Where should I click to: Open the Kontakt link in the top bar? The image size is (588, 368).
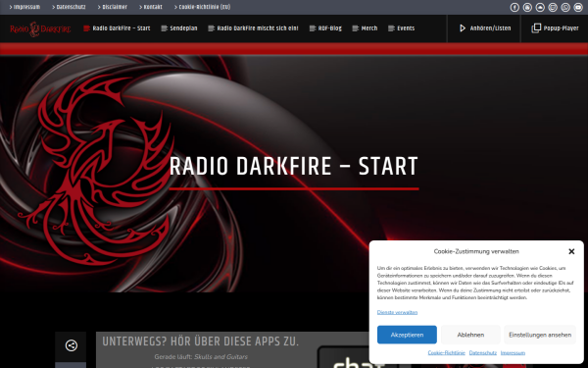[151, 7]
